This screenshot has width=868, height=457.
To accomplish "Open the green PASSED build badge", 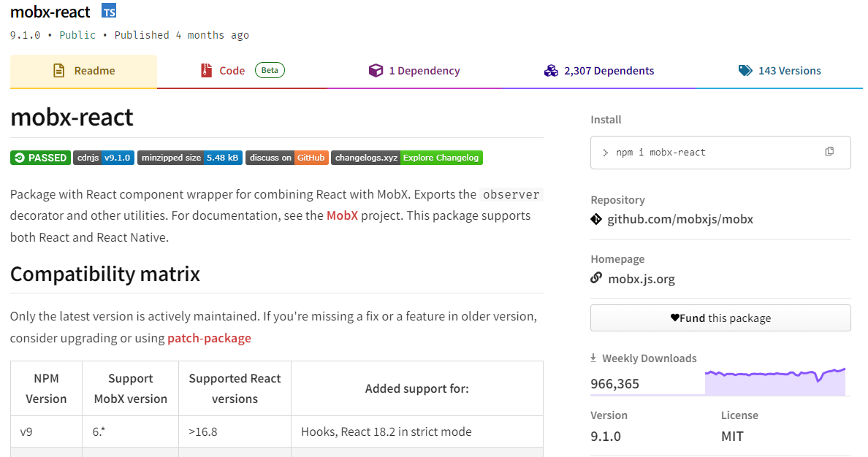I will coord(40,158).
